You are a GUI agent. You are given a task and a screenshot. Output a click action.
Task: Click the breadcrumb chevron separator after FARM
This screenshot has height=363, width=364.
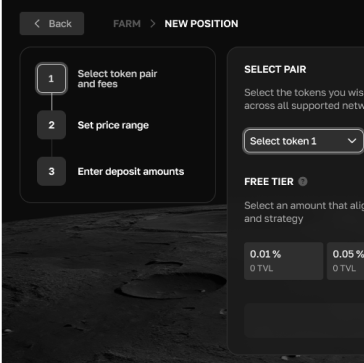153,24
